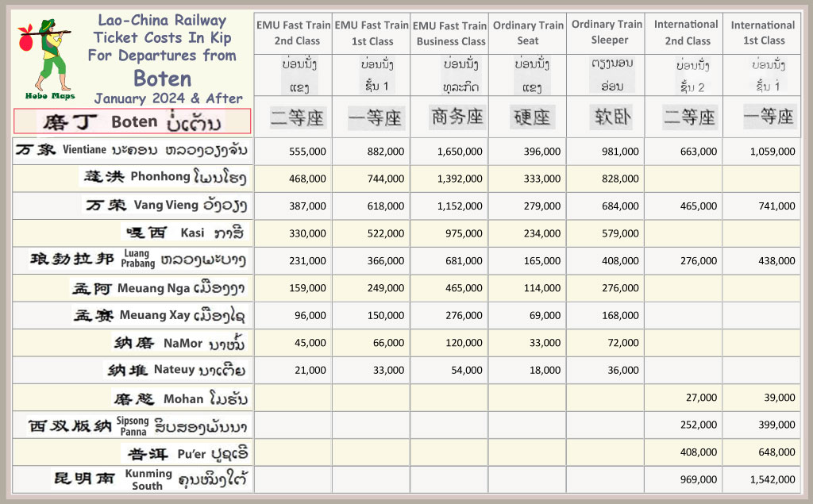The height and width of the screenshot is (504, 813).
Task: Select the 231,000 Luang Prabang fare
Action: pyautogui.click(x=307, y=260)
